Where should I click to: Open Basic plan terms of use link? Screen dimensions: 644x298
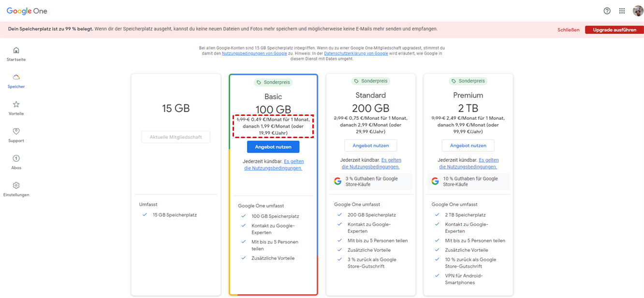point(273,168)
